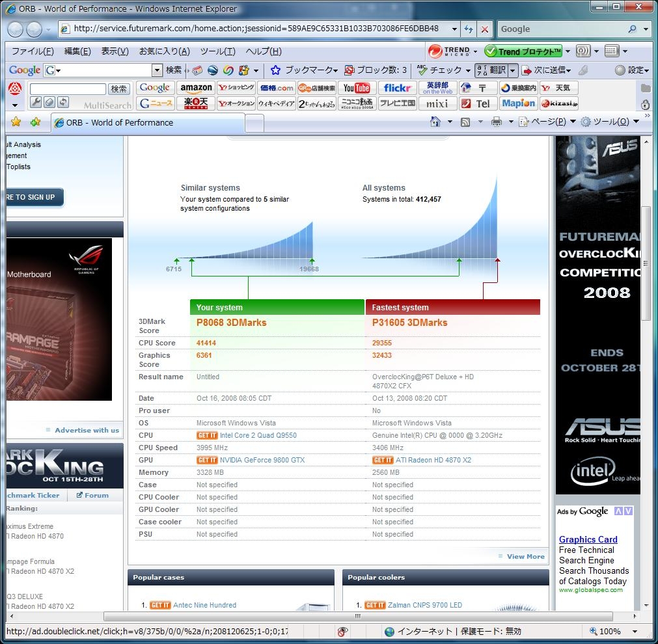Expand the Google toolbar search box dropdown
This screenshot has height=644, width=658.
point(156,70)
